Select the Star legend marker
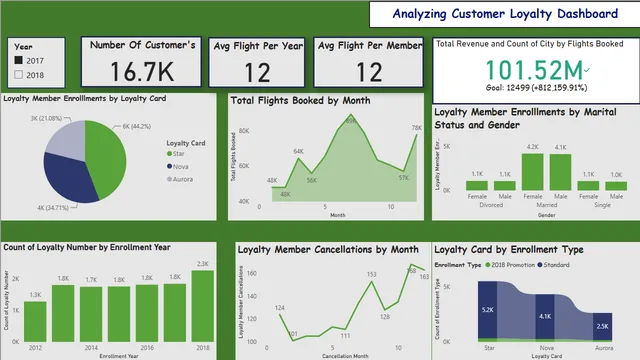Image resolution: width=640 pixels, height=360 pixels. [x=169, y=153]
